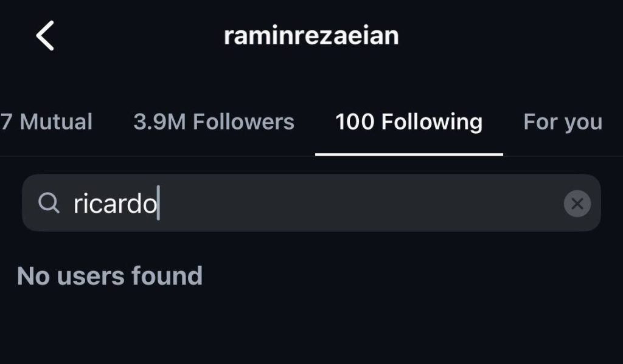Image resolution: width=623 pixels, height=364 pixels.
Task: Click the white underline below Following
Action: (409, 154)
